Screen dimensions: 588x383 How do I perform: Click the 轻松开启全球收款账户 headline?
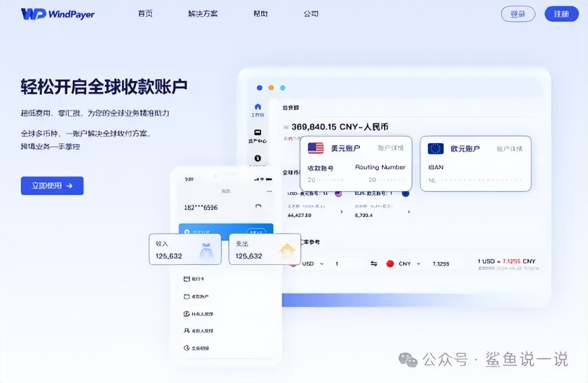point(104,86)
